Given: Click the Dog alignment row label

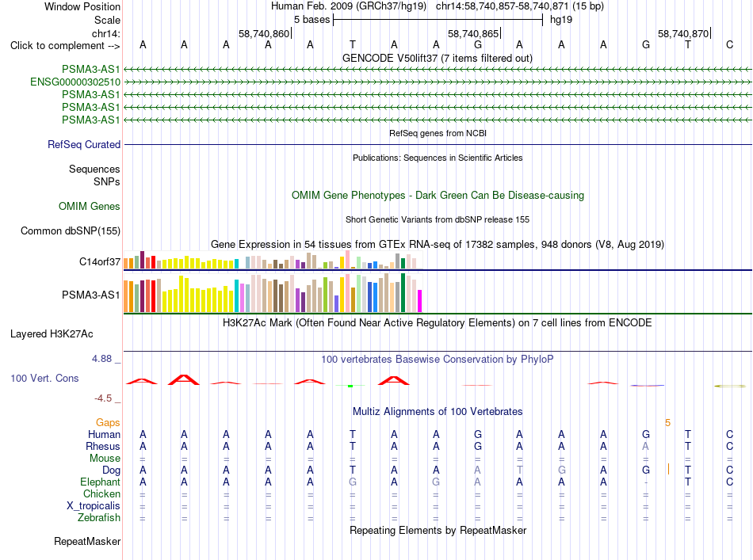Looking at the screenshot, I should (x=112, y=470).
